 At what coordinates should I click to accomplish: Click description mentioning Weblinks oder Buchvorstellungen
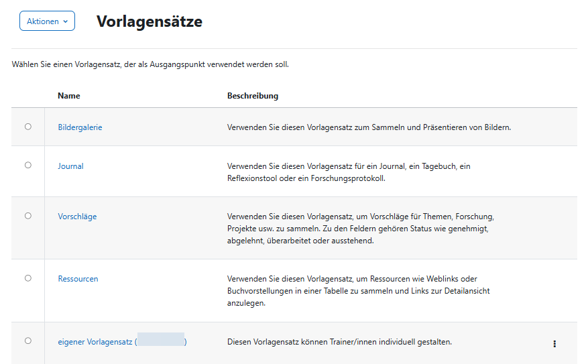point(359,291)
